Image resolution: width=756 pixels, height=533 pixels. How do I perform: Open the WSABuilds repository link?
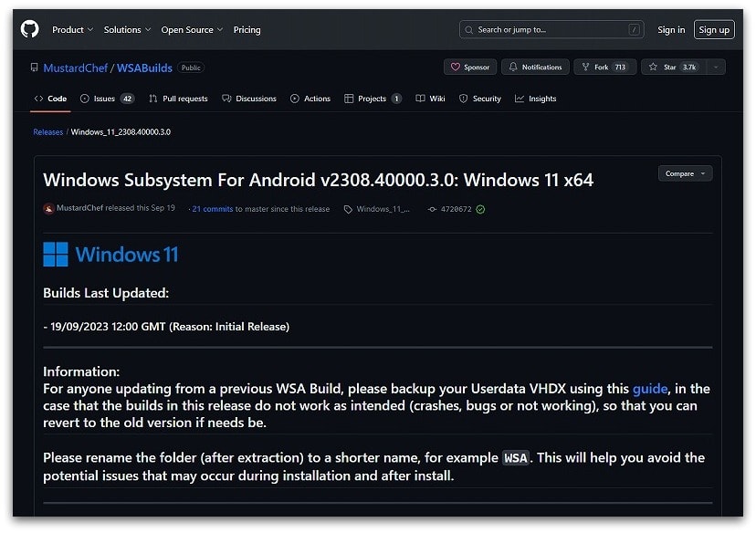click(144, 68)
